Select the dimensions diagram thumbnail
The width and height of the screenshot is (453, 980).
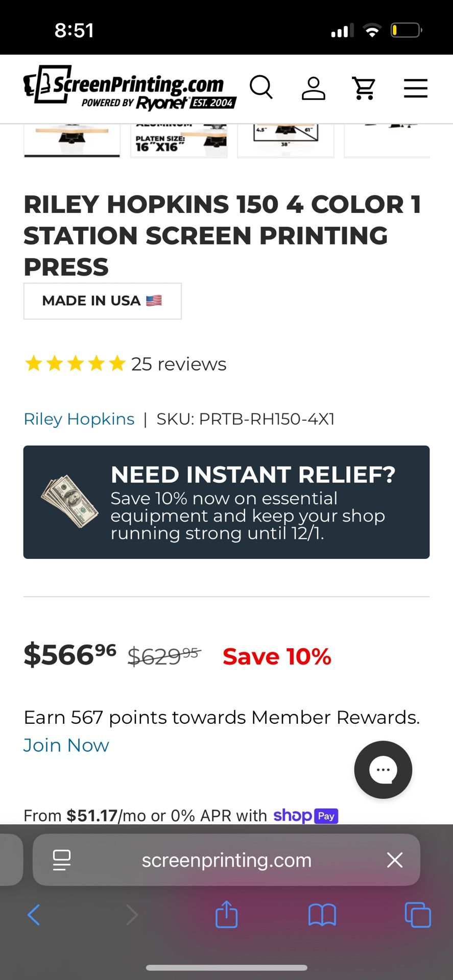click(285, 140)
